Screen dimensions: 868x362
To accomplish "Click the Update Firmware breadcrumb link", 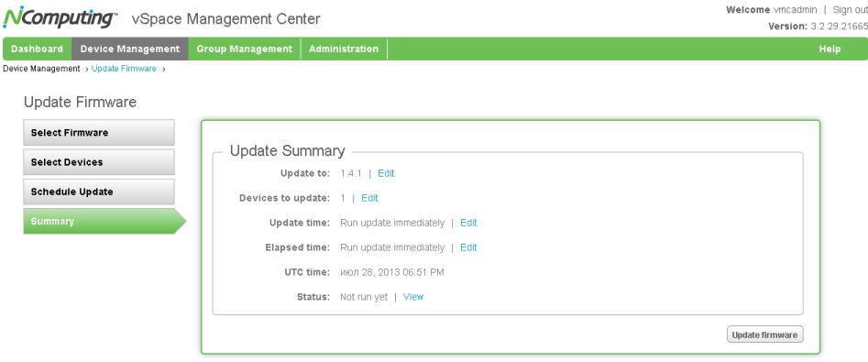I will click(x=124, y=69).
